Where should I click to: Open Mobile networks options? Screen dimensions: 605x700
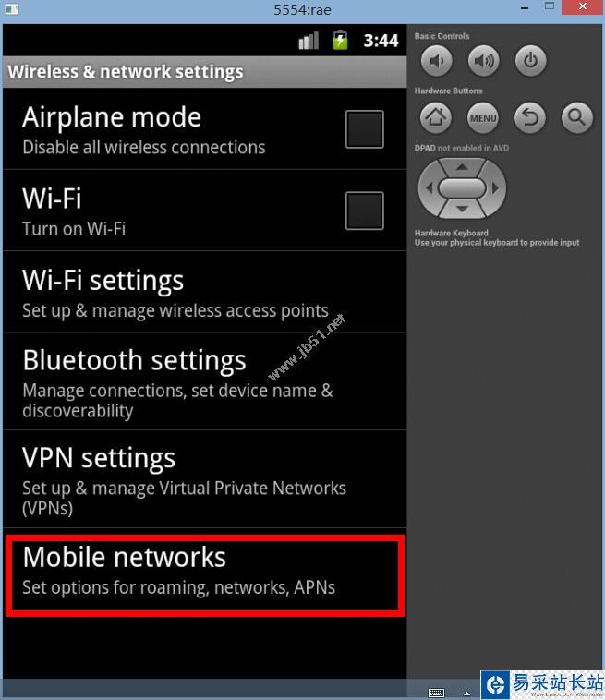204,575
